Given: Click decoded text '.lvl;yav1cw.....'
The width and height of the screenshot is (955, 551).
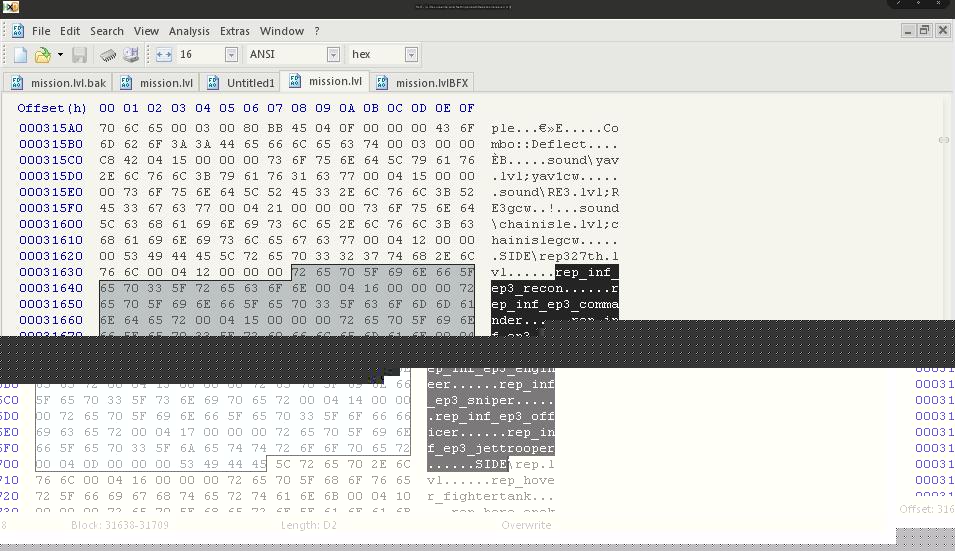Looking at the screenshot, I should click(555, 177).
